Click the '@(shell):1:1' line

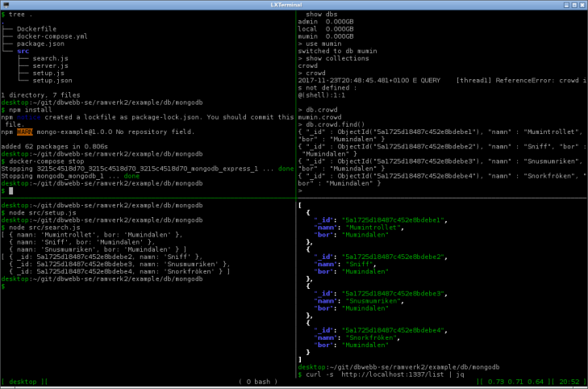(321, 95)
